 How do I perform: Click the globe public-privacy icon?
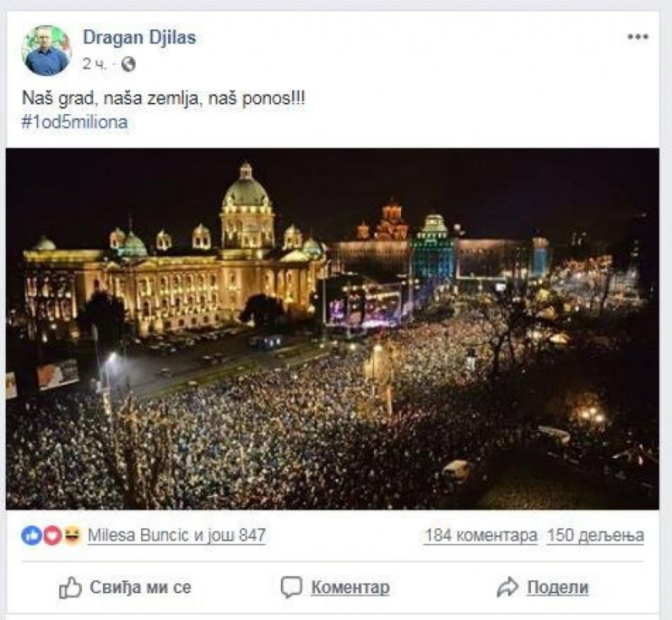128,65
